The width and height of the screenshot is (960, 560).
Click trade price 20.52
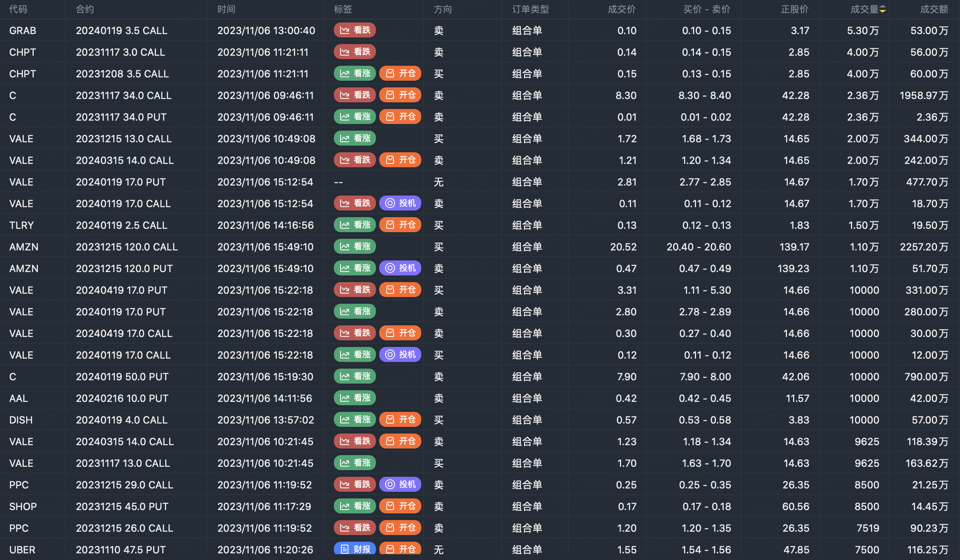click(x=623, y=247)
